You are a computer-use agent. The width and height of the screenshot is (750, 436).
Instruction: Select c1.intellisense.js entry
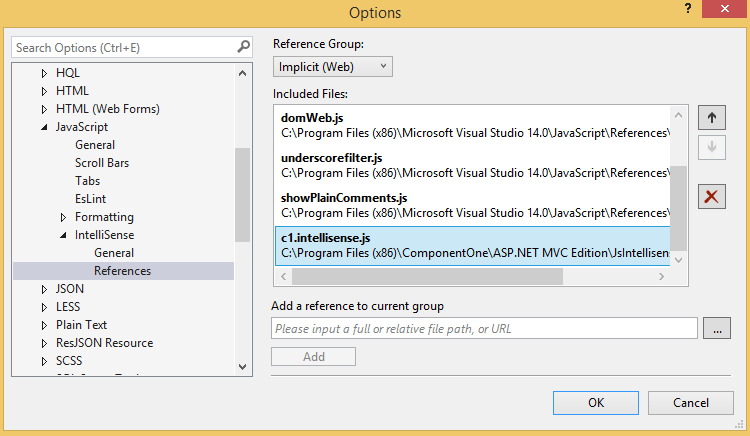(x=473, y=246)
